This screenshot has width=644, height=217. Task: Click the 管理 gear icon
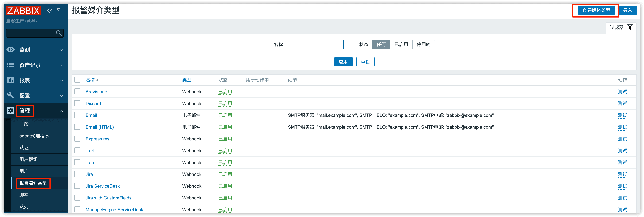pos(10,111)
